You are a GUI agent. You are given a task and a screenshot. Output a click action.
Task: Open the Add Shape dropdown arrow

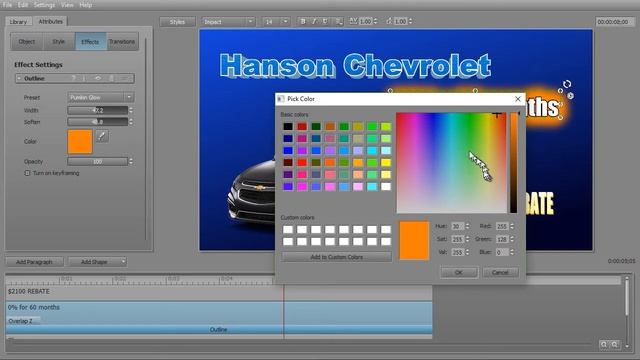[123, 262]
